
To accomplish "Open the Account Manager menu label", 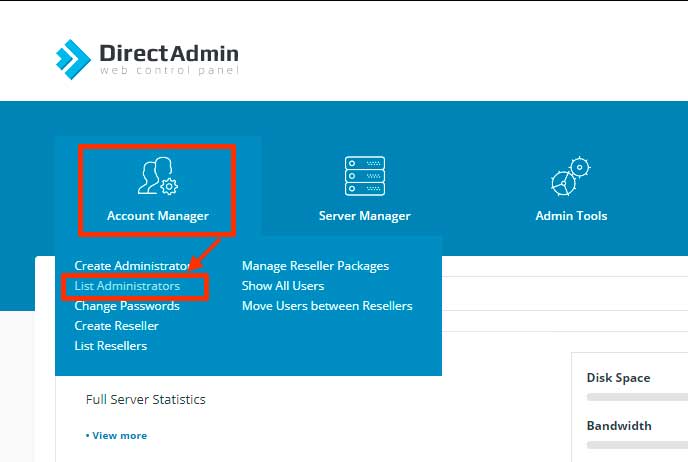I will 158,216.
